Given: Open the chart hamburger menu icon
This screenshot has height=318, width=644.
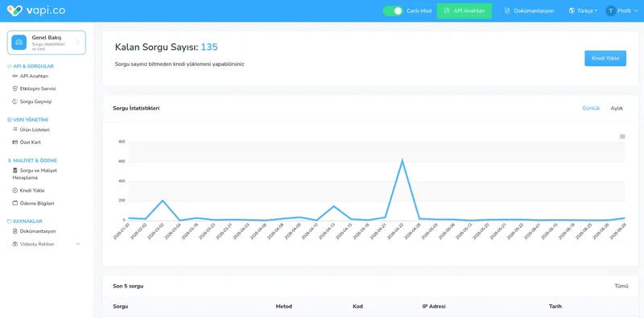Looking at the screenshot, I should [x=622, y=136].
